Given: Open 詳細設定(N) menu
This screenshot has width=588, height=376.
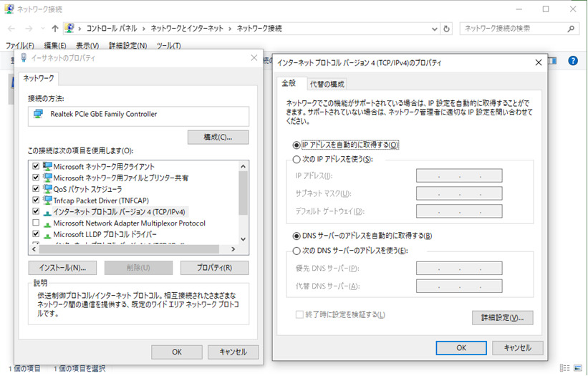Looking at the screenshot, I should 128,46.
